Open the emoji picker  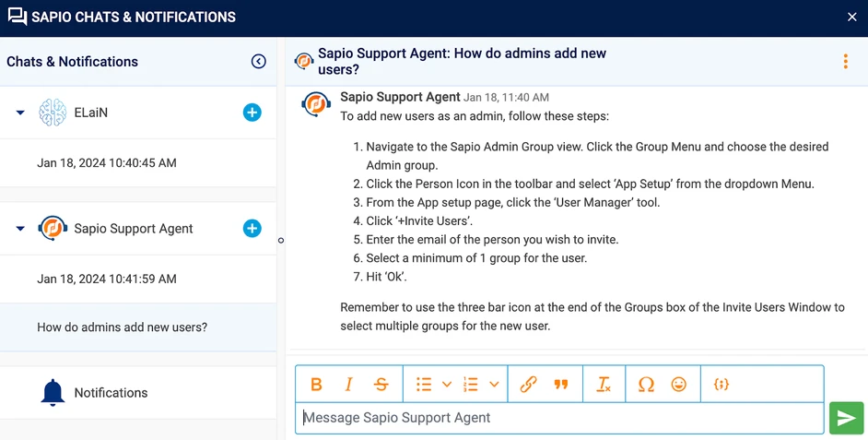679,385
